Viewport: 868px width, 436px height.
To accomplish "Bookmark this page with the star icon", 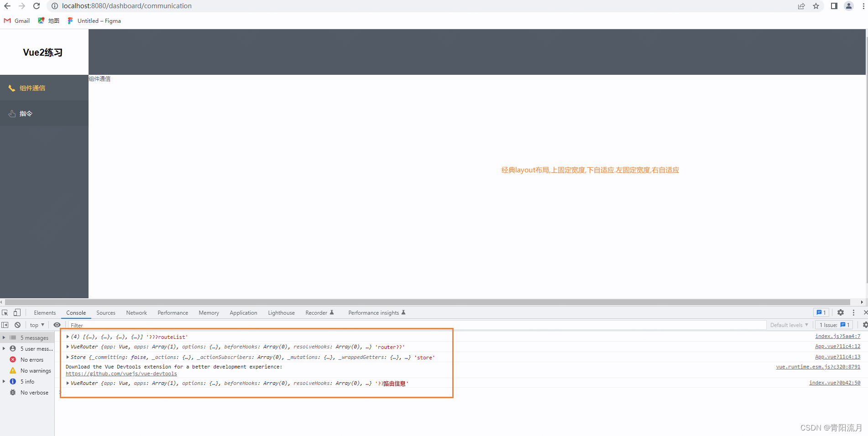I will [x=816, y=6].
